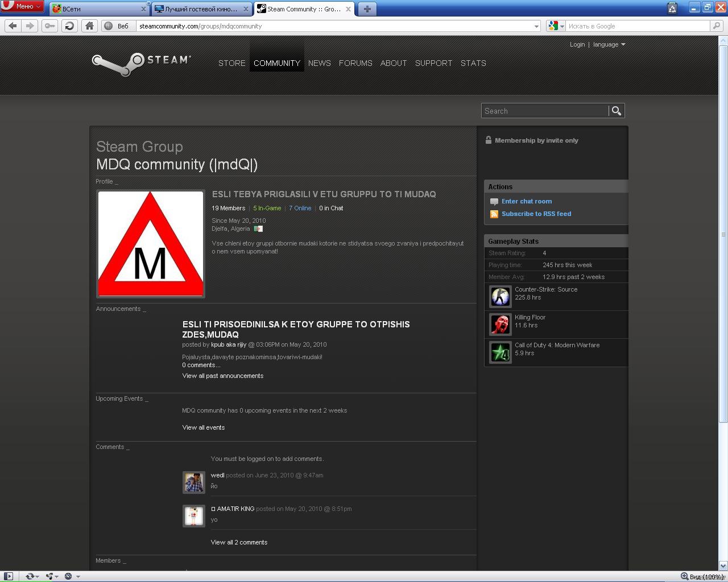The image size is (728, 582).
Task: Click the address bar URL field
Action: [334, 26]
